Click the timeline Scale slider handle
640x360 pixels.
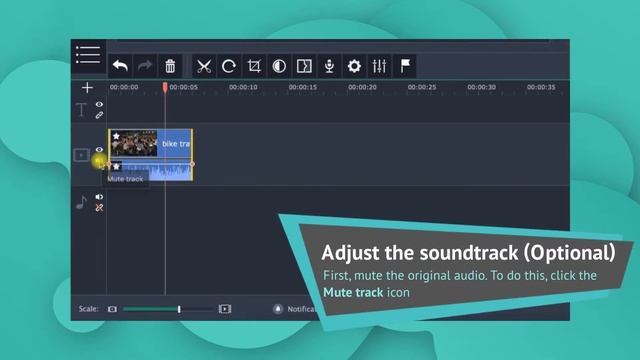tap(179, 309)
